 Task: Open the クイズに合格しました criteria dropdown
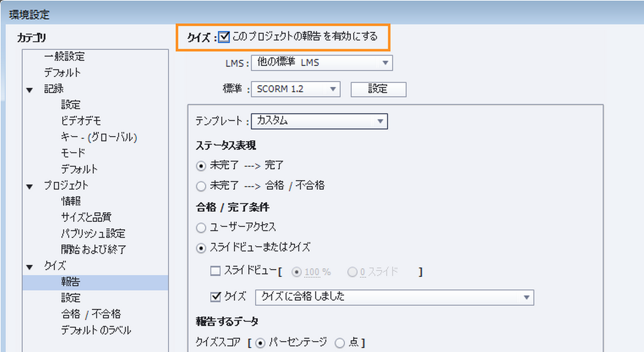[x=527, y=297]
